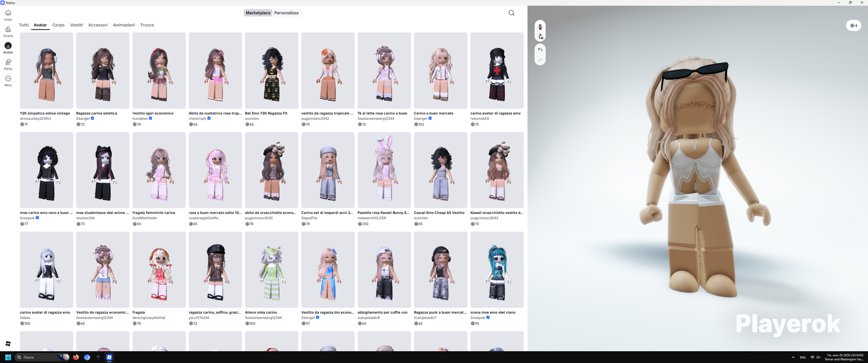The height and width of the screenshot is (363, 868).
Task: Show hidden system tray icons
Action: pos(793,357)
